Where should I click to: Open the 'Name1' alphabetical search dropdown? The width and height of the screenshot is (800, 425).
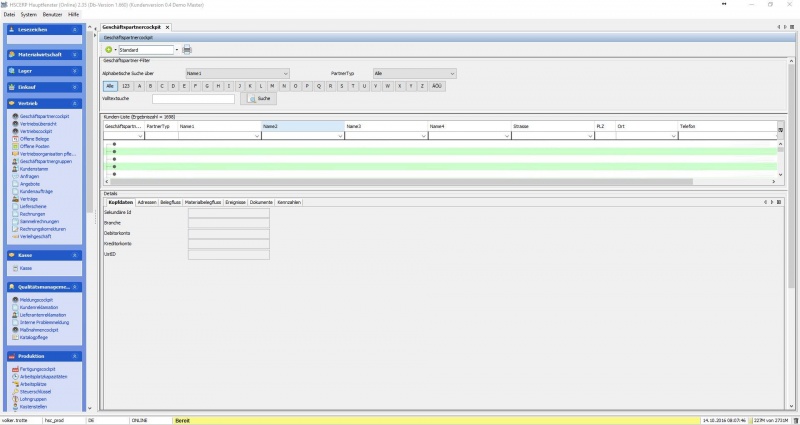(x=237, y=73)
